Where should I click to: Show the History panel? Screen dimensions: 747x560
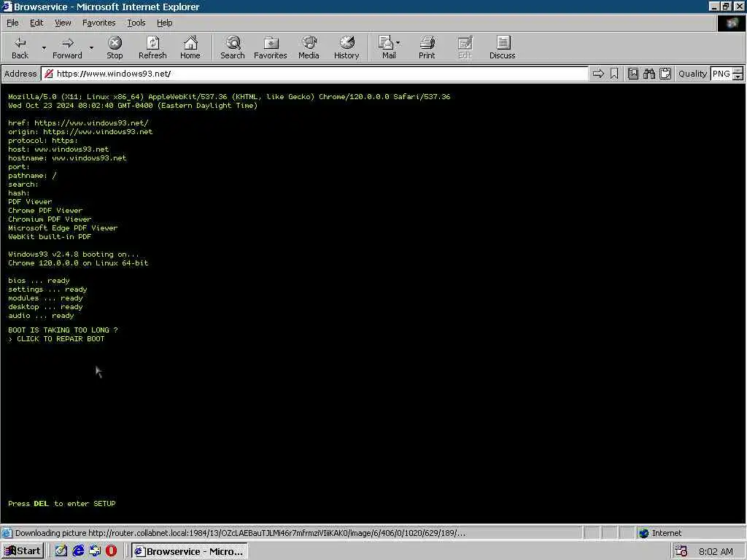click(347, 47)
